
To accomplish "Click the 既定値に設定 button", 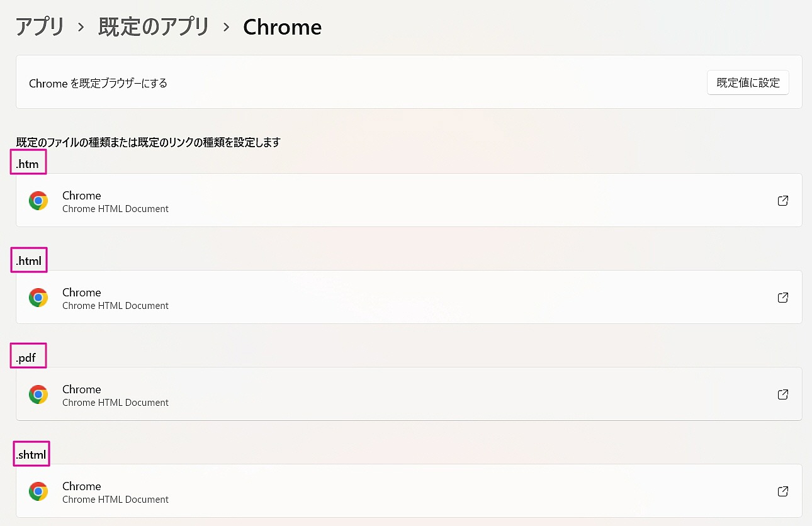I will (x=748, y=82).
